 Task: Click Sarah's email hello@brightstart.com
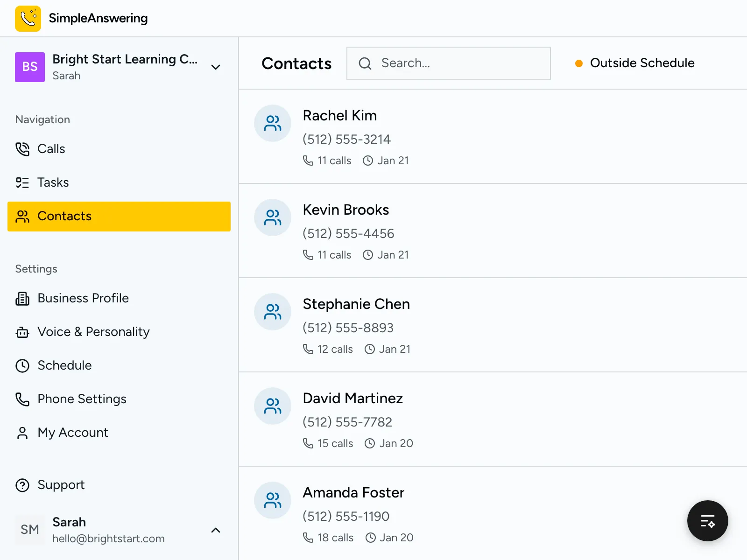(108, 539)
